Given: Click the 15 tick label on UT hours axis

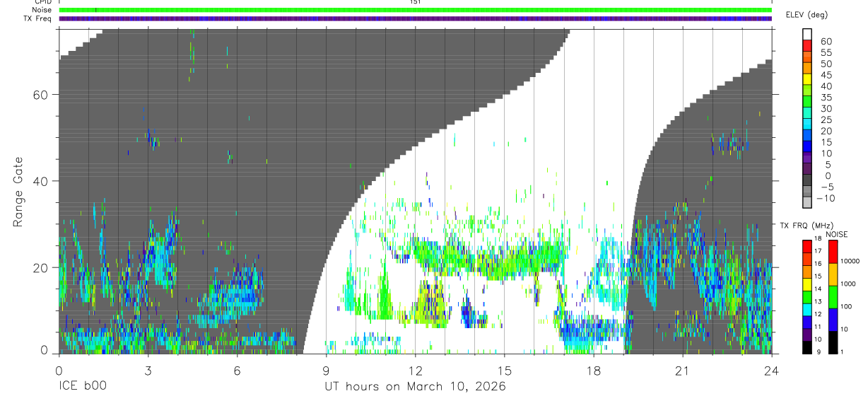Looking at the screenshot, I should [505, 371].
